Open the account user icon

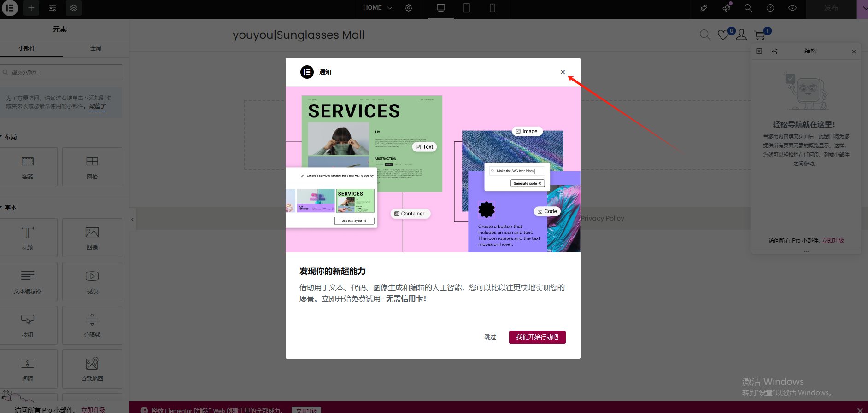click(741, 35)
